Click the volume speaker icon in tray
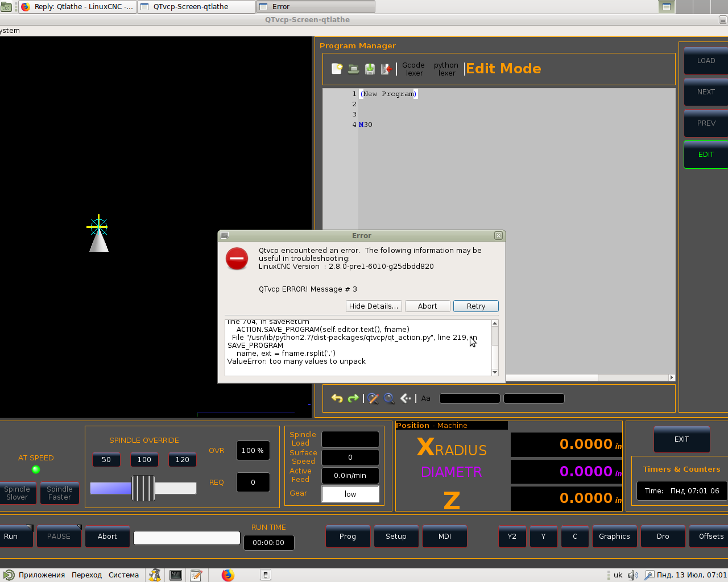Screen dimensions: 728x582 (632, 575)
